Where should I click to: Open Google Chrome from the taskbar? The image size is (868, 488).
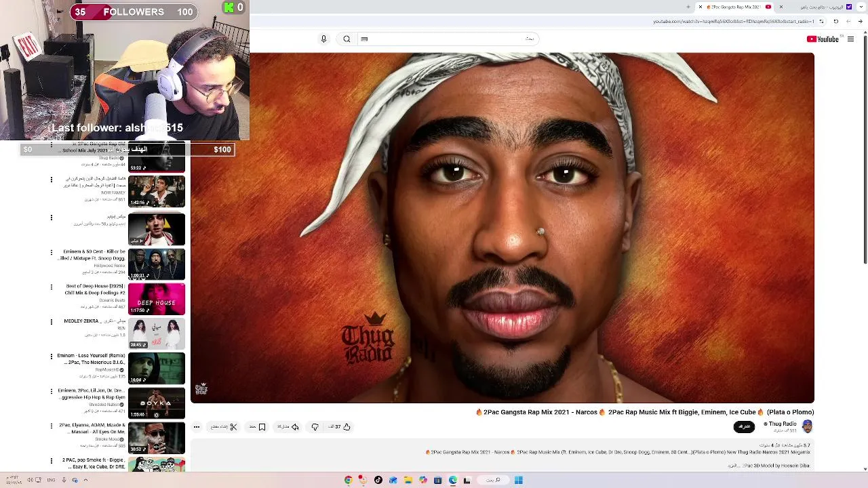tap(349, 480)
